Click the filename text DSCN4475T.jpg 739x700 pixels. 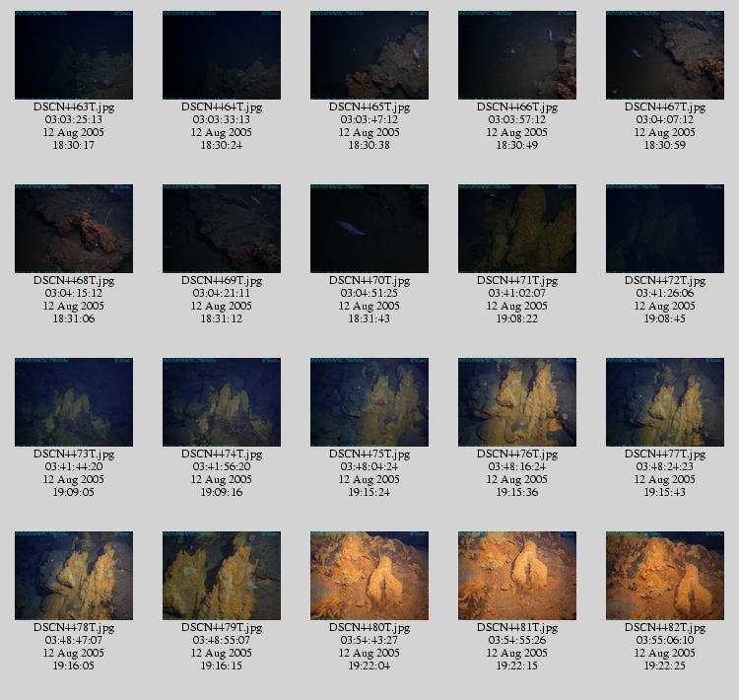click(369, 455)
